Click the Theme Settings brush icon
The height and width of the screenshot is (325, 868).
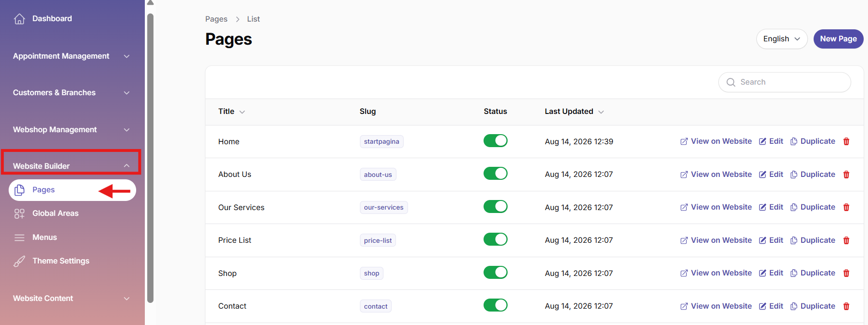coord(19,261)
